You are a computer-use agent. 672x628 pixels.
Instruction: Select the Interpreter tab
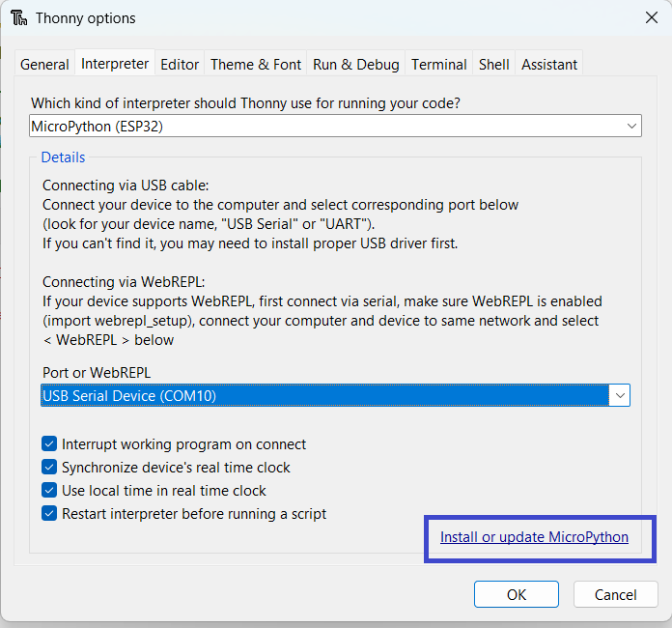115,64
